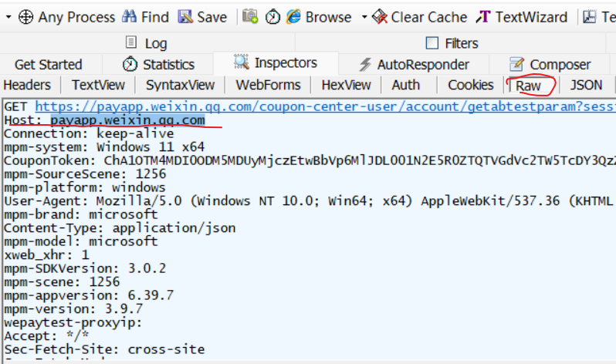Click the 'mpm-model: microsoft' line
616x364 pixels.
(81, 241)
